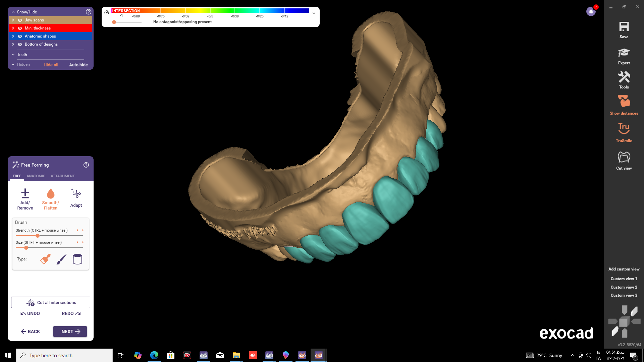Switch to the ATTACHMENT tab

point(63,176)
